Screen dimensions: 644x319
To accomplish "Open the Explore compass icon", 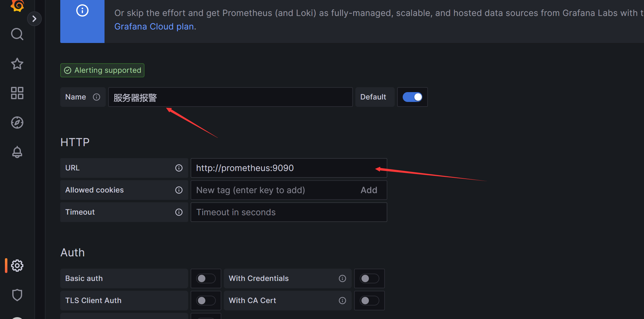I will (17, 123).
